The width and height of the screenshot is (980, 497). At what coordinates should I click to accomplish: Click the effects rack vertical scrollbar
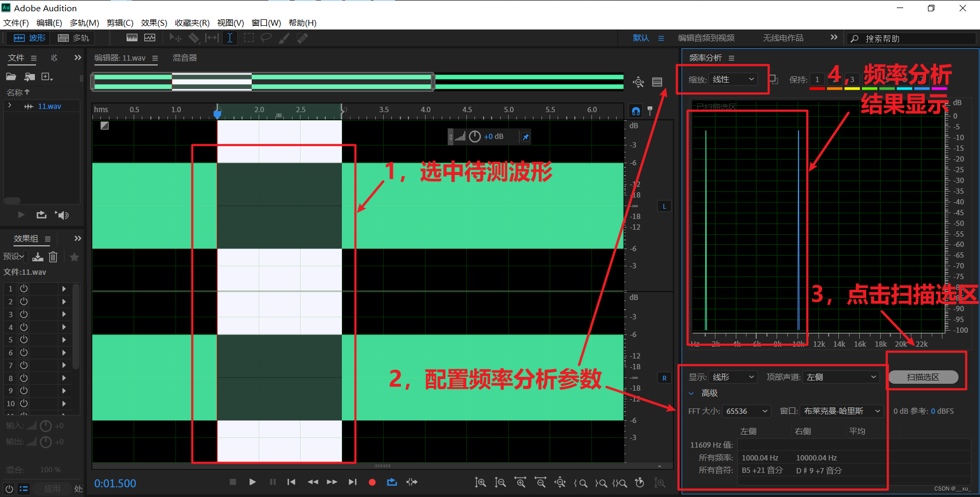click(x=76, y=326)
